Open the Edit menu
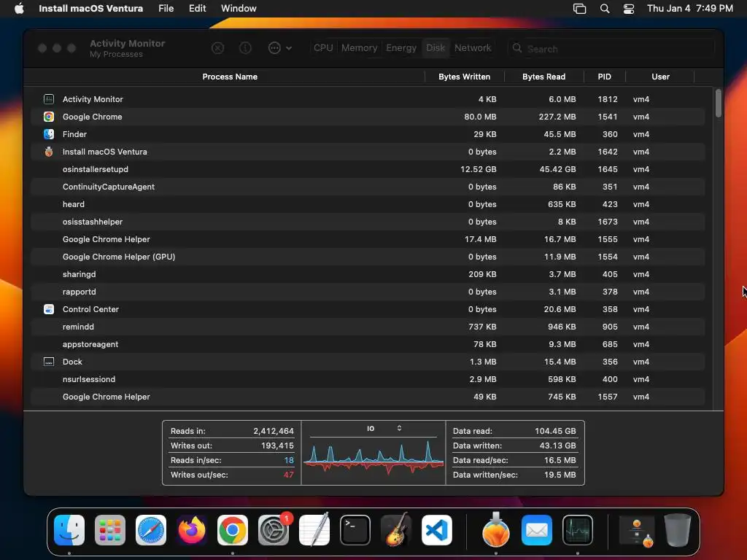Screen dimensions: 747x560 point(197,9)
